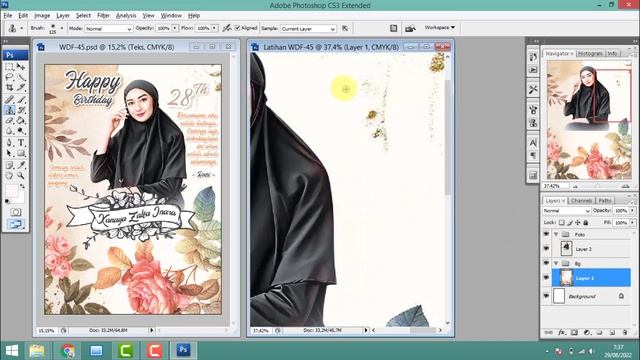Click Go to Bridge icon in options bar

click(x=410, y=28)
